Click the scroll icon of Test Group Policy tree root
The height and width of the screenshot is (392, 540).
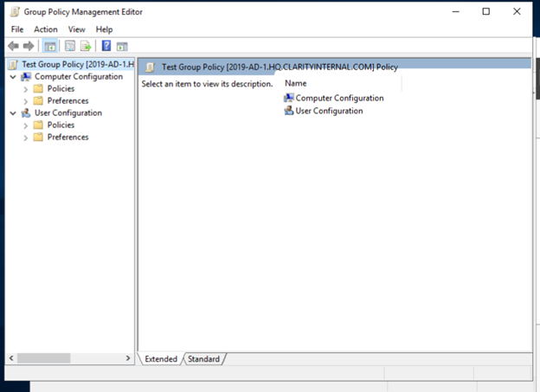14,64
